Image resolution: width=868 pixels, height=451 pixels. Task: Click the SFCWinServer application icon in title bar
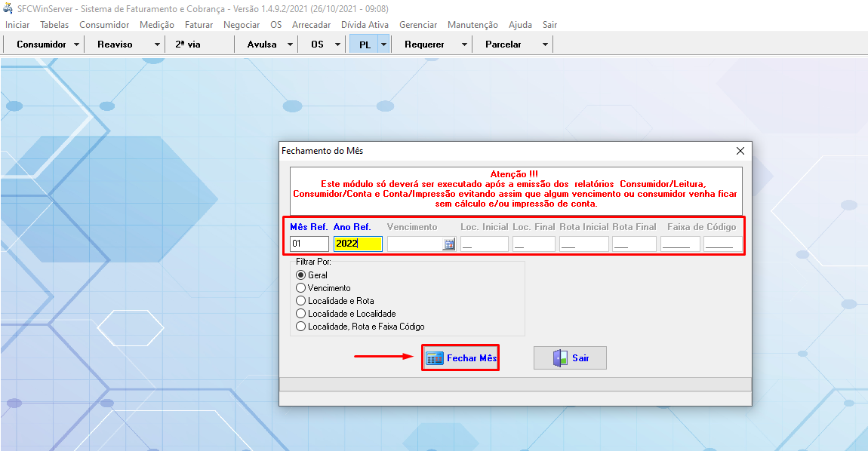pos(8,8)
